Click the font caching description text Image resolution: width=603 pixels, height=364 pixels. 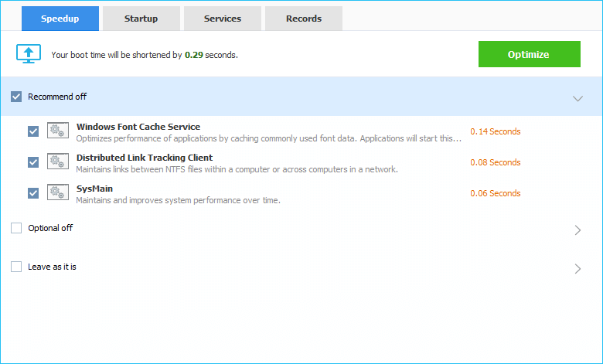click(x=268, y=138)
